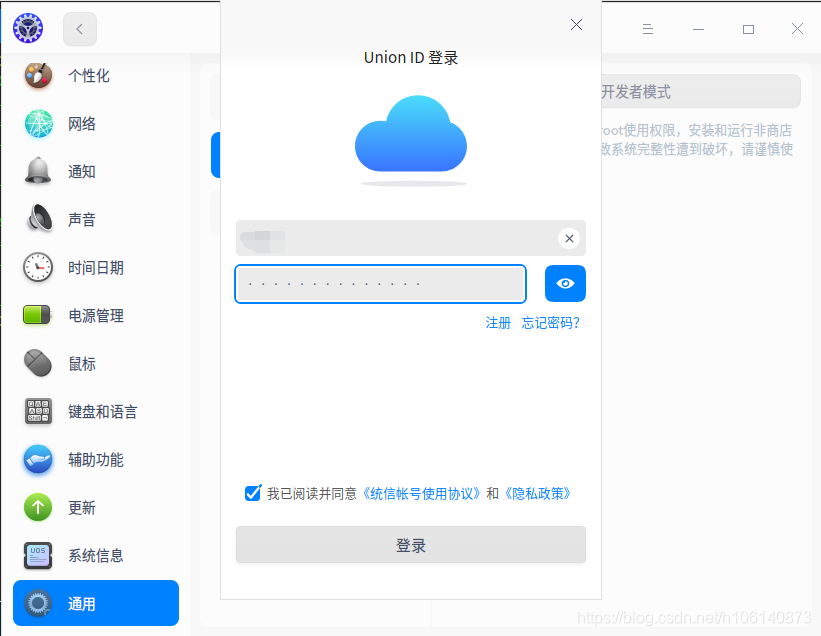This screenshot has width=821, height=636.
Task: Open the 注册 register link
Action: pos(498,323)
